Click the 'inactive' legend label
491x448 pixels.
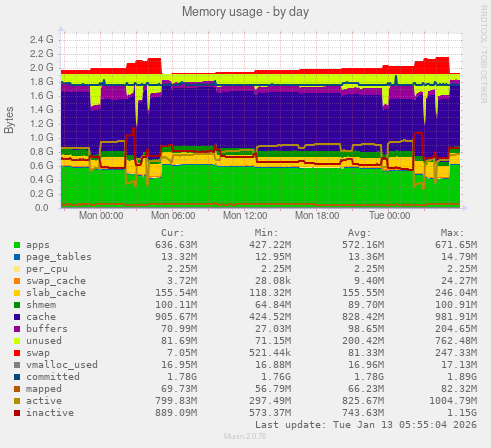[50, 413]
